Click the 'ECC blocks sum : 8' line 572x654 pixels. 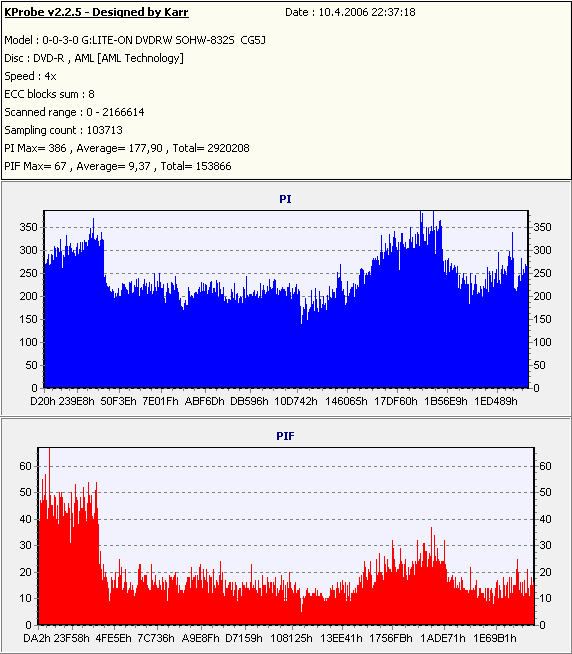[x=49, y=94]
